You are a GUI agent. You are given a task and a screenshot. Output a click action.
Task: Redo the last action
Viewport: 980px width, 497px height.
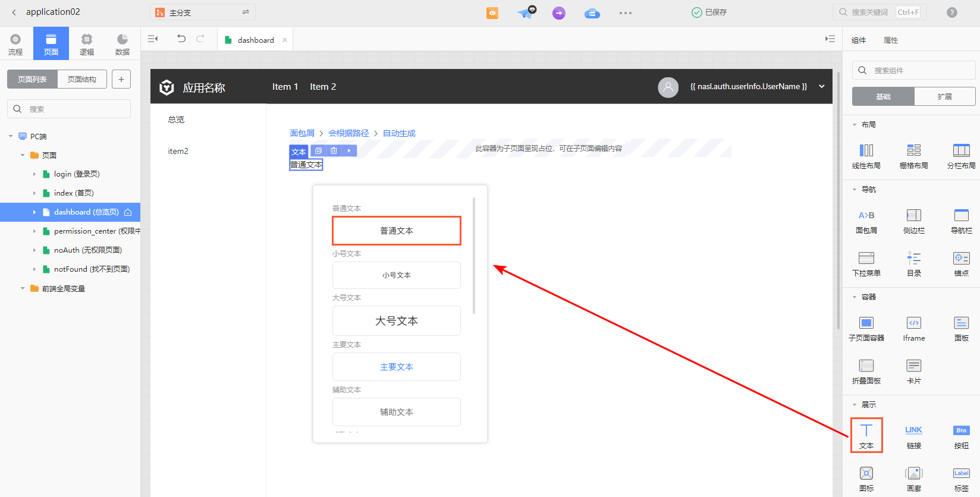point(200,39)
